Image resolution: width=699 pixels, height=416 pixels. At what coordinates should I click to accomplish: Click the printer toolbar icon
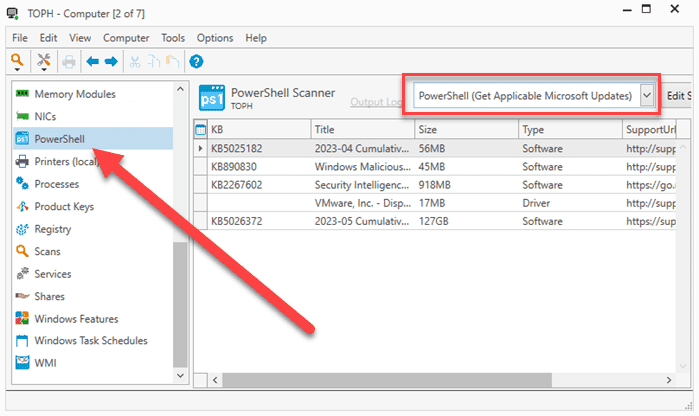pos(69,62)
